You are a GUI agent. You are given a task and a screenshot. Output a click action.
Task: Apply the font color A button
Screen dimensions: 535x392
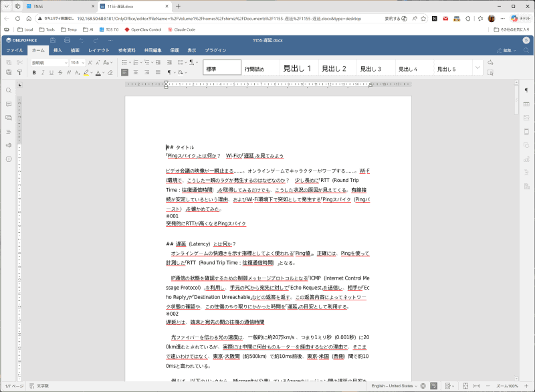point(98,72)
